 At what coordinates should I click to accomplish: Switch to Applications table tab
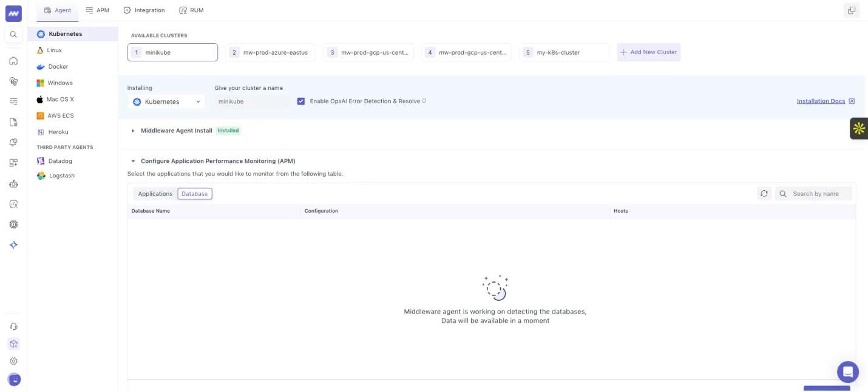tap(155, 194)
